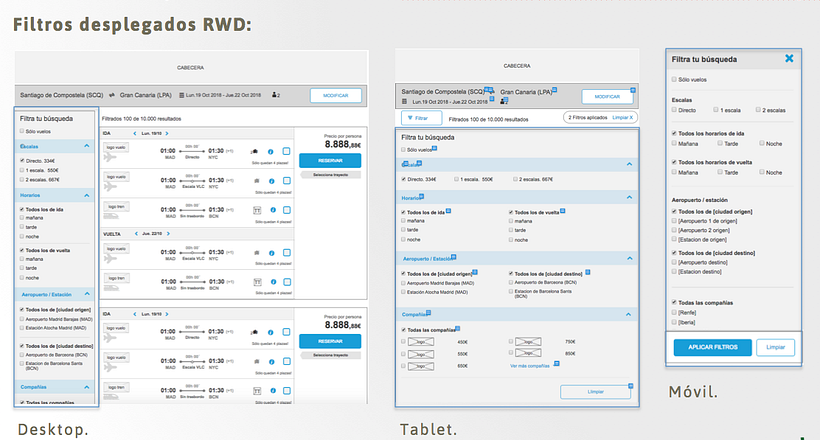820x440 pixels.
Task: Collapse the Horarios section in the desktop sidebar
Action: [87, 195]
